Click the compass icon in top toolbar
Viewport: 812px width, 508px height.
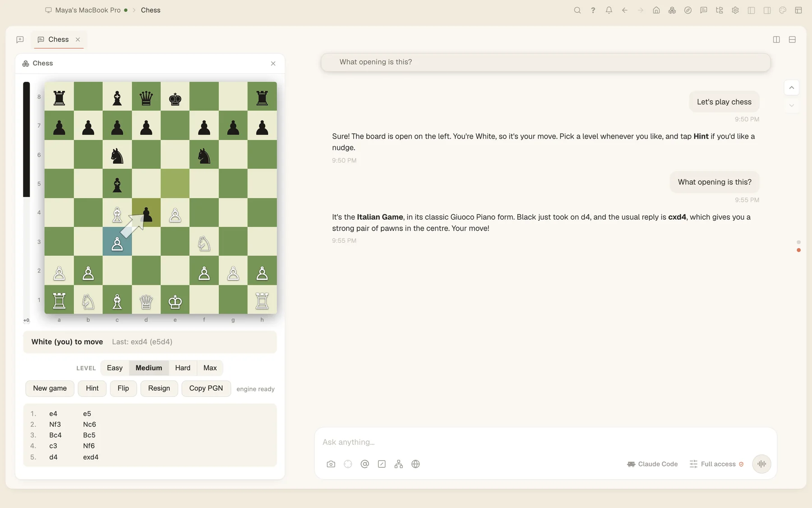(687, 10)
